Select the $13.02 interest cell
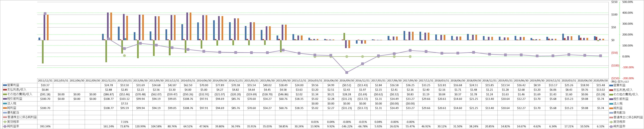Viewport: 644px width, 129px height. (601, 90)
